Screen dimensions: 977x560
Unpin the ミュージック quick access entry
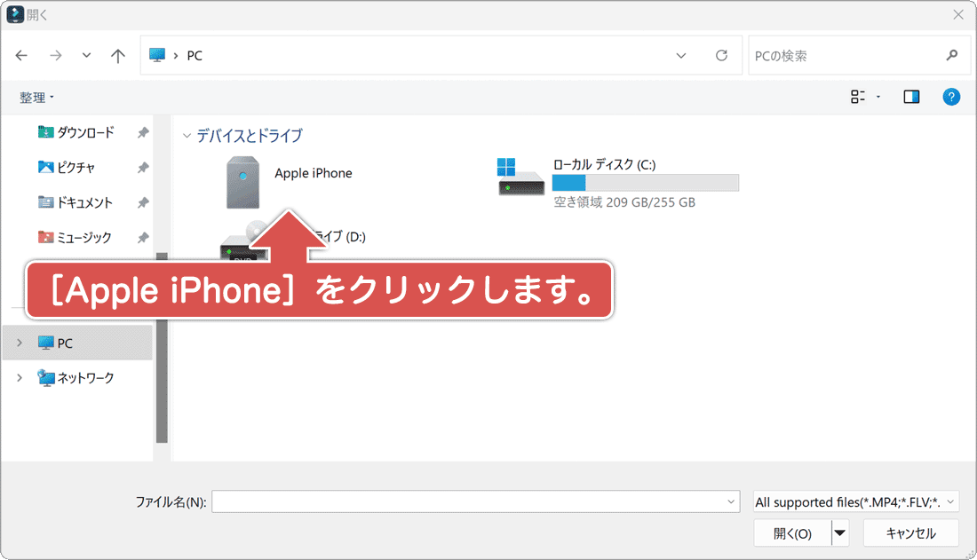142,238
